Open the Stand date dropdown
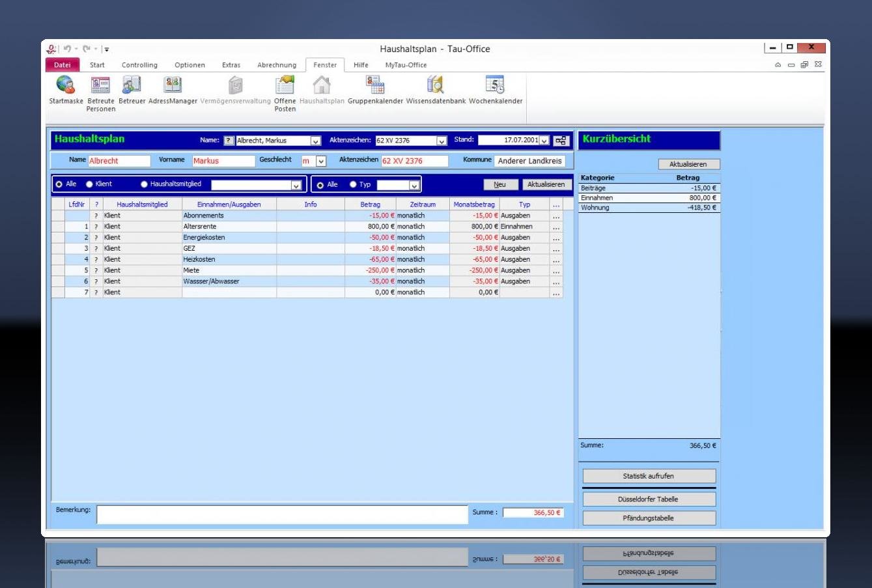This screenshot has width=872, height=588. pyautogui.click(x=544, y=141)
